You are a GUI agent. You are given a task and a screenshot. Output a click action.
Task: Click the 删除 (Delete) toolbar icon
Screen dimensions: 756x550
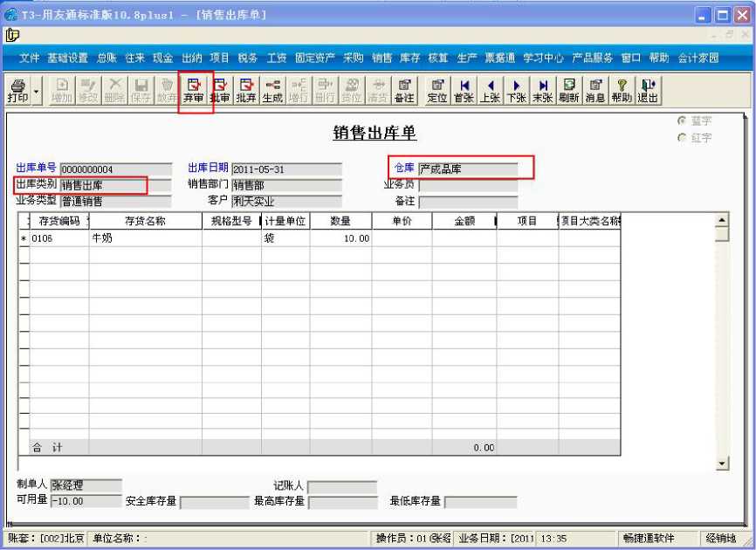point(114,91)
